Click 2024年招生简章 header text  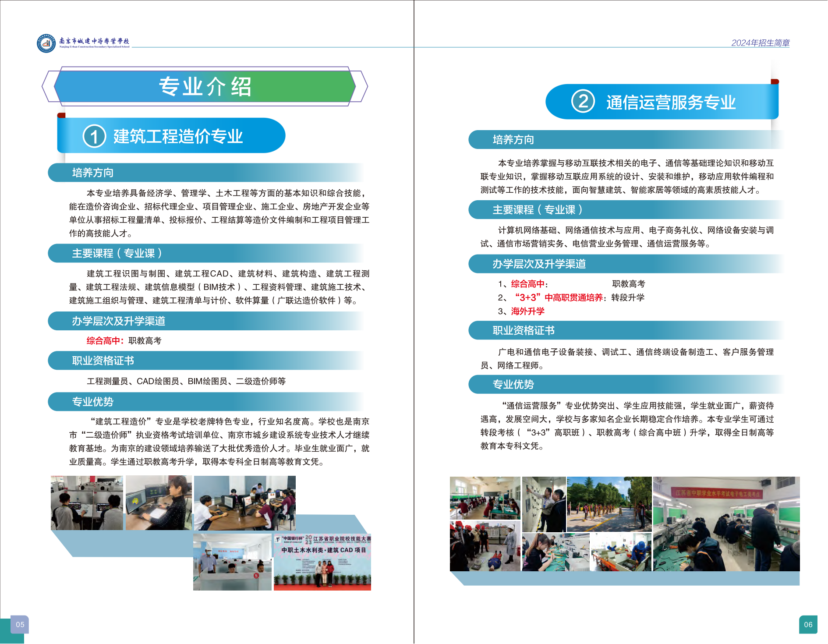(761, 42)
